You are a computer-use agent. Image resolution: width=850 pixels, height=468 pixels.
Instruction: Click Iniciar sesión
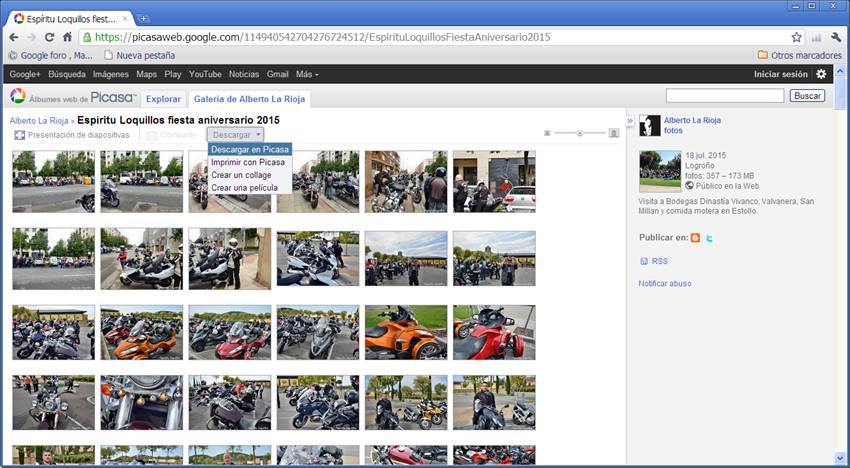[x=781, y=74]
